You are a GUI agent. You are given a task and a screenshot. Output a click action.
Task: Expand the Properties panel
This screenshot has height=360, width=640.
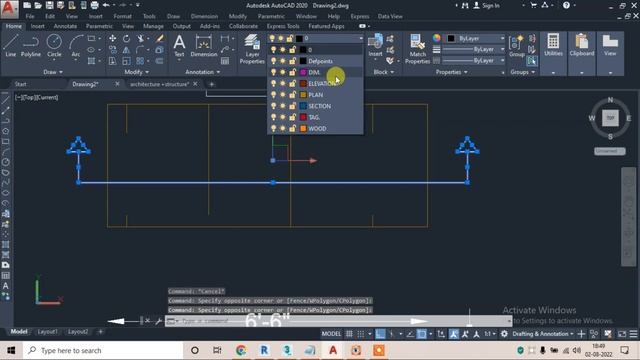(451, 72)
